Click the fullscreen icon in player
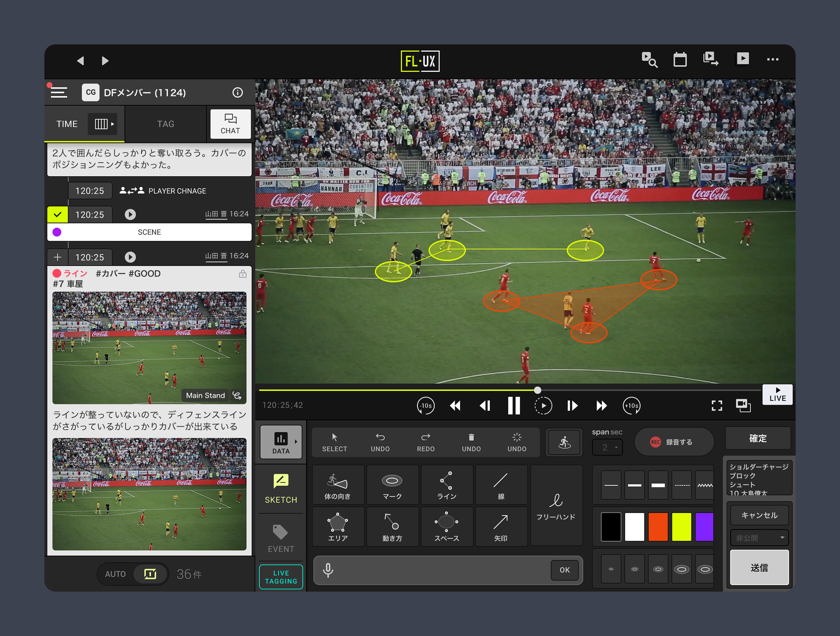Viewport: 840px width, 636px height. point(717,406)
